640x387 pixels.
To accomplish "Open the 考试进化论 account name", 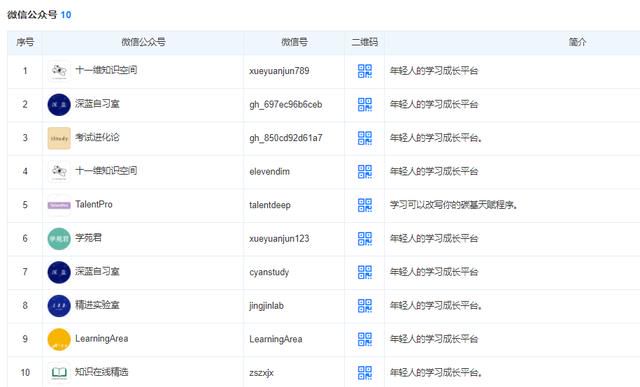I will point(97,137).
